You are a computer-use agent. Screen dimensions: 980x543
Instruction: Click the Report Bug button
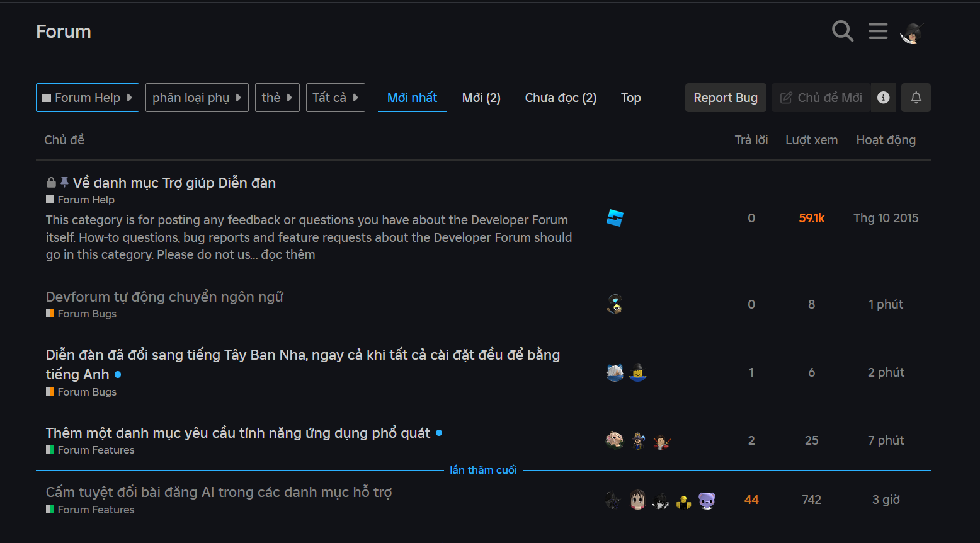pyautogui.click(x=726, y=97)
